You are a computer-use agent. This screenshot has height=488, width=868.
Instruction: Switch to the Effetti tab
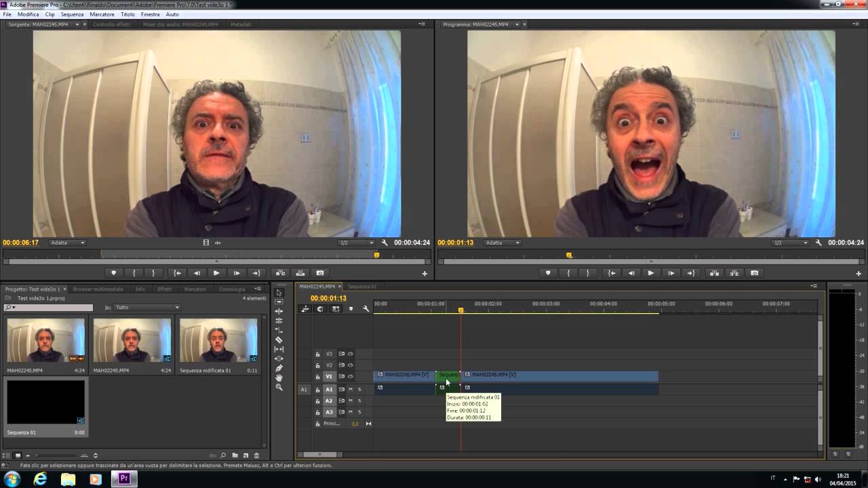click(x=165, y=289)
